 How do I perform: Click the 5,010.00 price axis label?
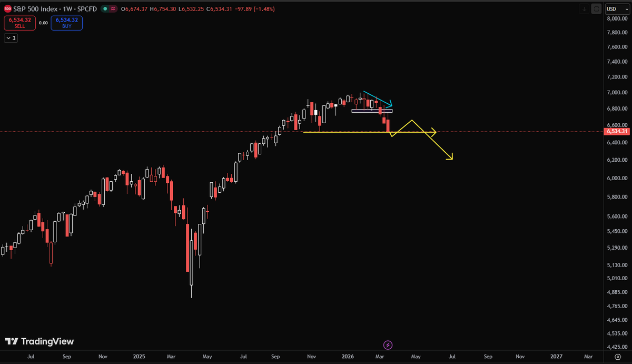(617, 278)
